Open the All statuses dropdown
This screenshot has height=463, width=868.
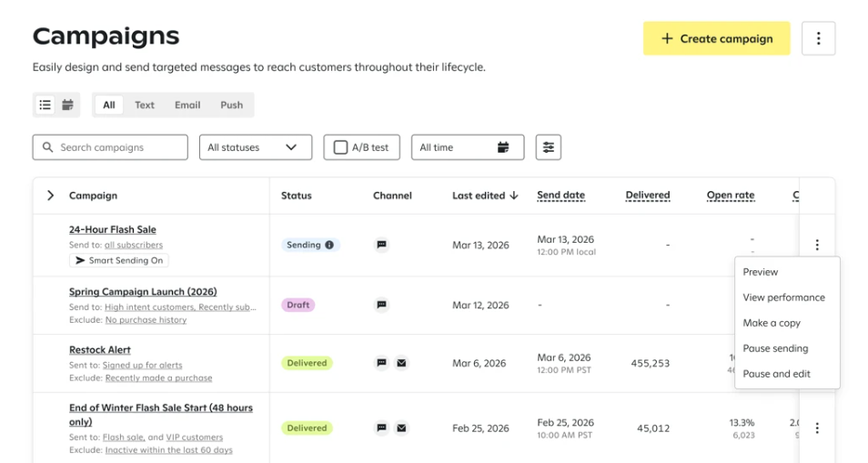[x=255, y=147]
